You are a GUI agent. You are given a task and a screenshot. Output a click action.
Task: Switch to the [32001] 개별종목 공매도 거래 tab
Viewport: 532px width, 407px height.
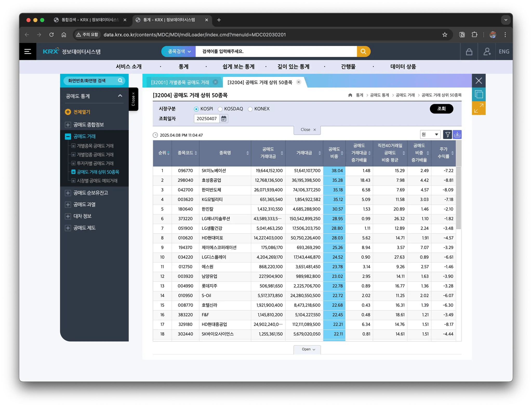click(180, 82)
